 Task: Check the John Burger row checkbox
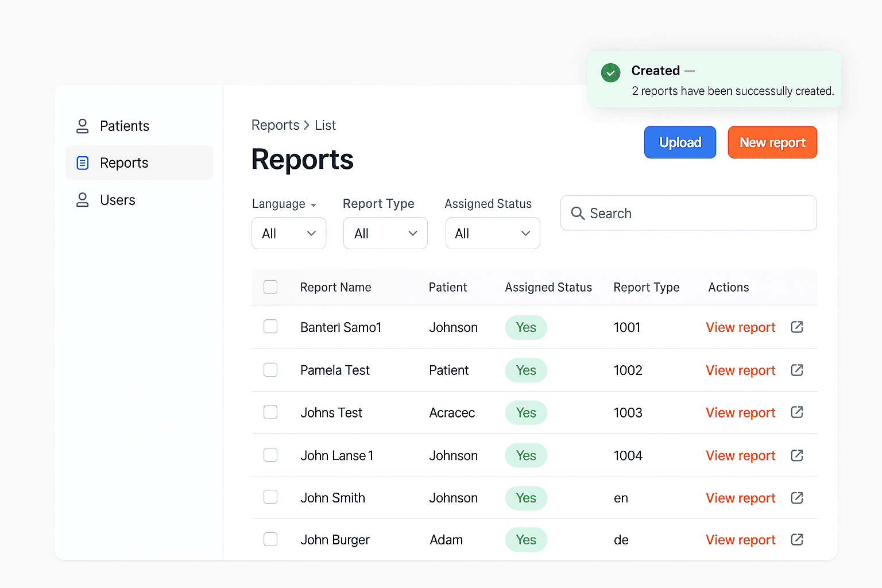tap(270, 539)
